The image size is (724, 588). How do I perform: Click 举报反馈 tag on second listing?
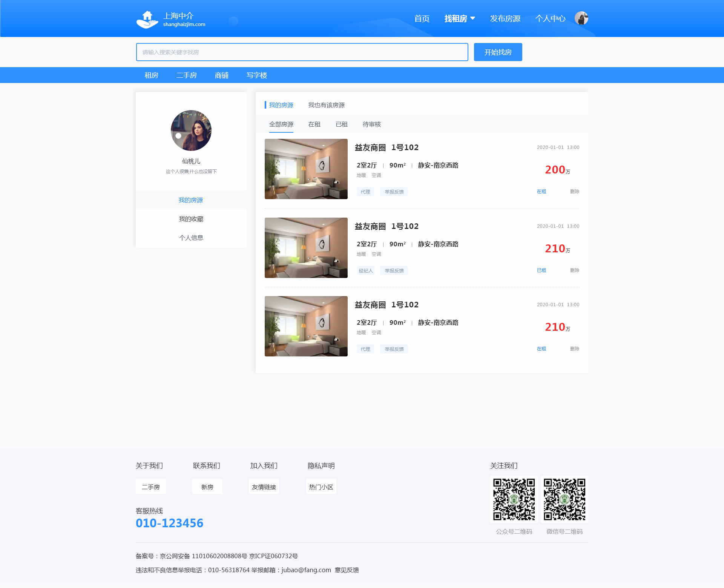pyautogui.click(x=394, y=271)
